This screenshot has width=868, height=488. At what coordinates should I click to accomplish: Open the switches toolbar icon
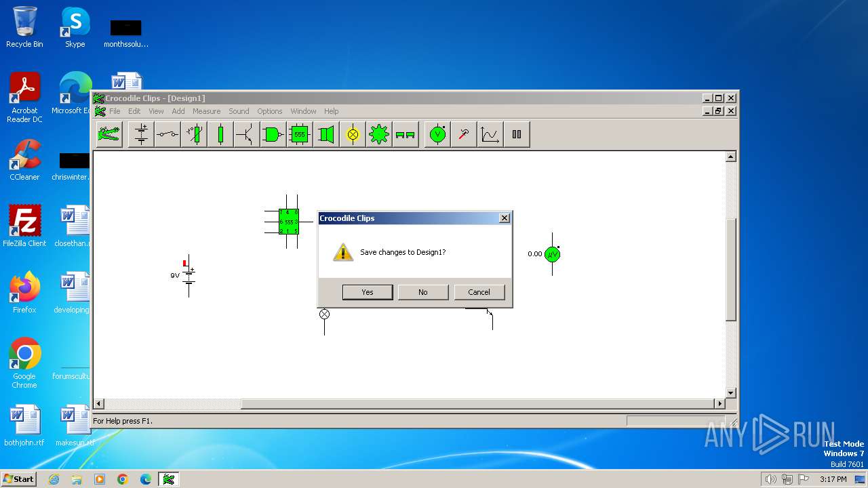pyautogui.click(x=167, y=134)
